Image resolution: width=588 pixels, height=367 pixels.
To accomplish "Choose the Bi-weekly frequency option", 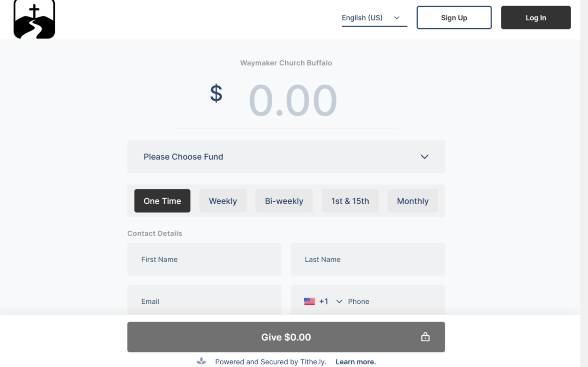I will pyautogui.click(x=284, y=201).
